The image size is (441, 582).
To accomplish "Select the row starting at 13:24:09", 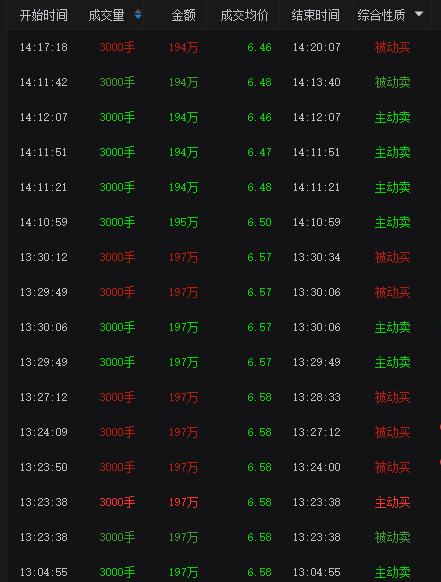I will tap(220, 432).
